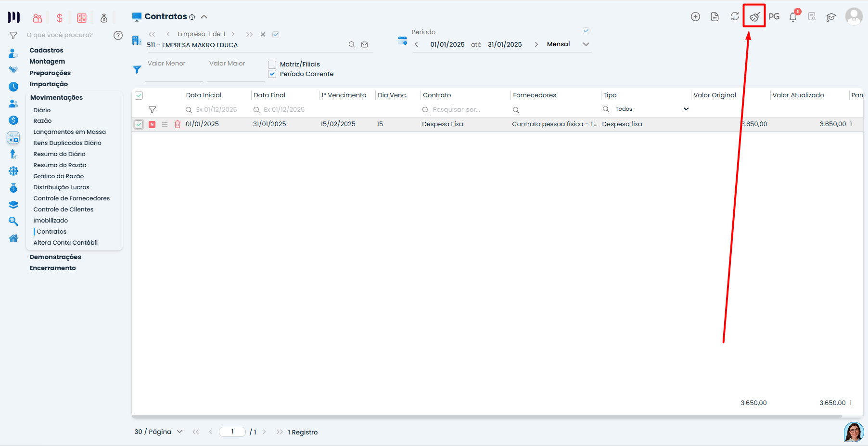Select the graduation cap training icon
Viewport: 868px width, 446px height.
pyautogui.click(x=831, y=16)
